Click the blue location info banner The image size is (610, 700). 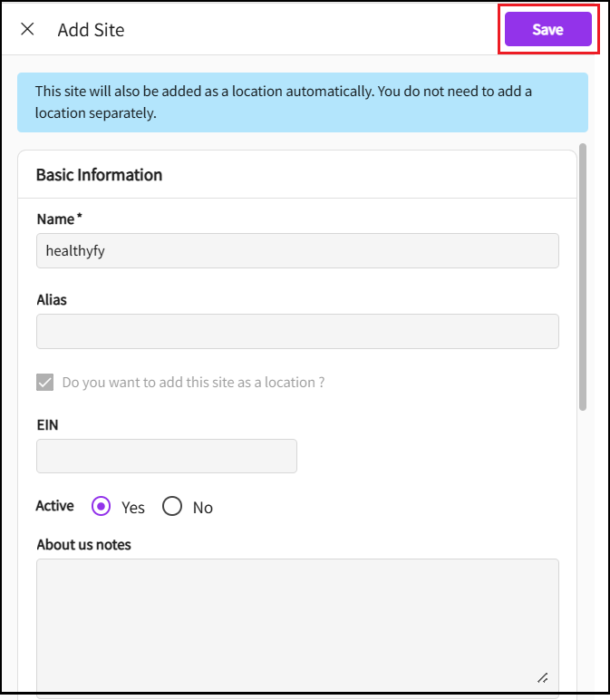303,102
